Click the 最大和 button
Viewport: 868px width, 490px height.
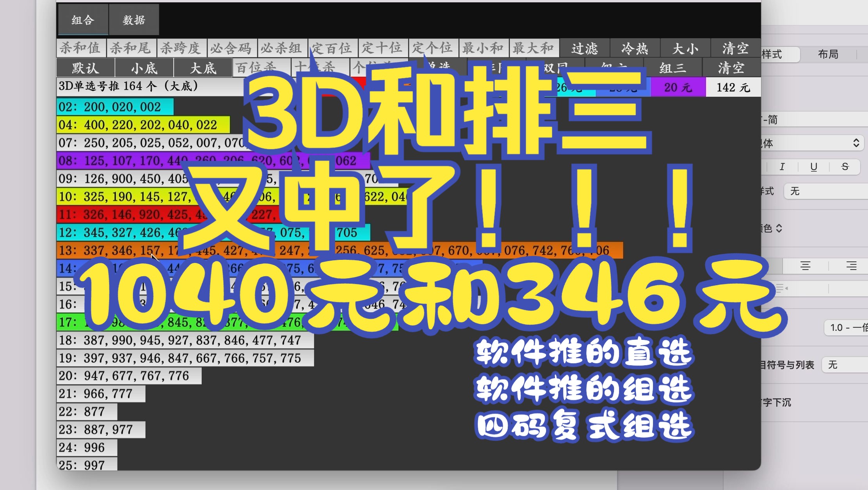click(534, 48)
